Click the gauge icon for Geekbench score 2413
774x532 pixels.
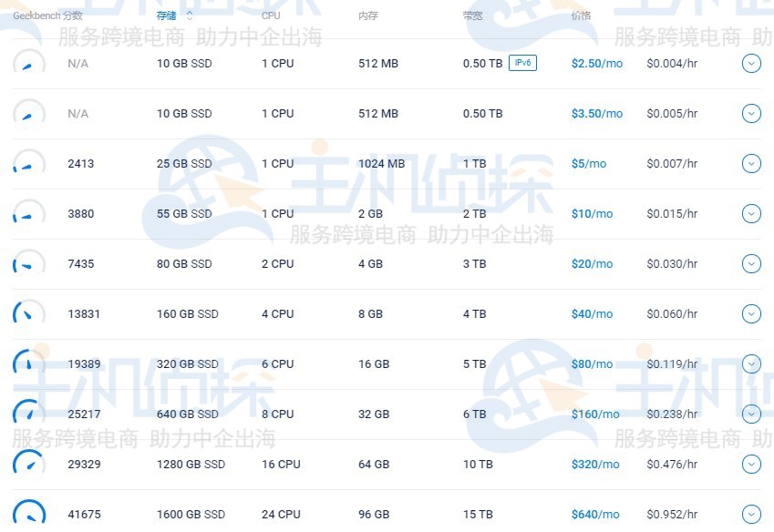(x=29, y=164)
